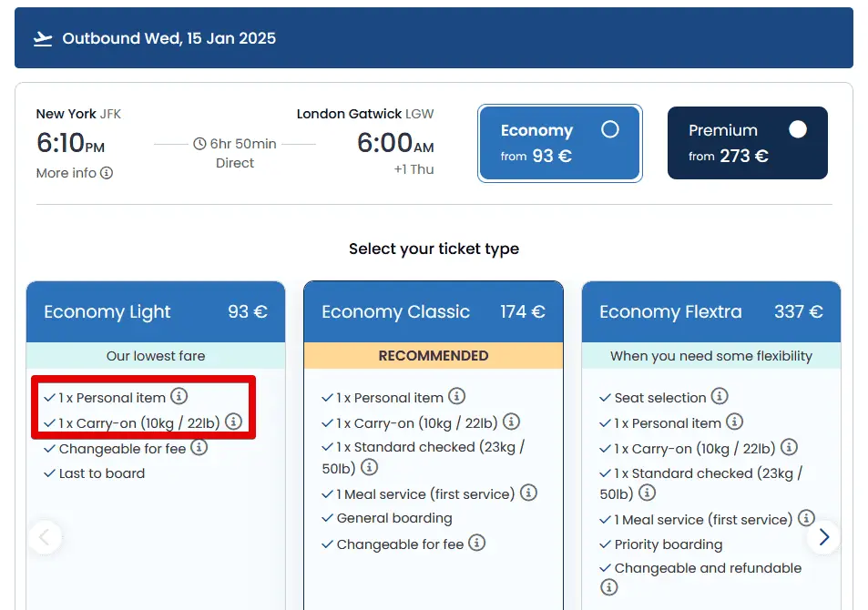868x610 pixels.
Task: Open Economy Flextra Changeable and refundable info
Action: pos(608,587)
